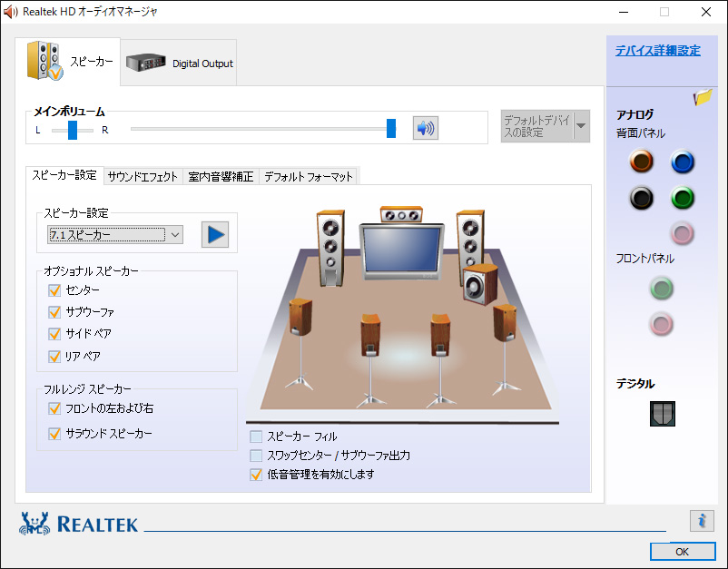Click the TV screen in room diagram
Image resolution: width=728 pixels, height=569 pixels.
[x=401, y=250]
